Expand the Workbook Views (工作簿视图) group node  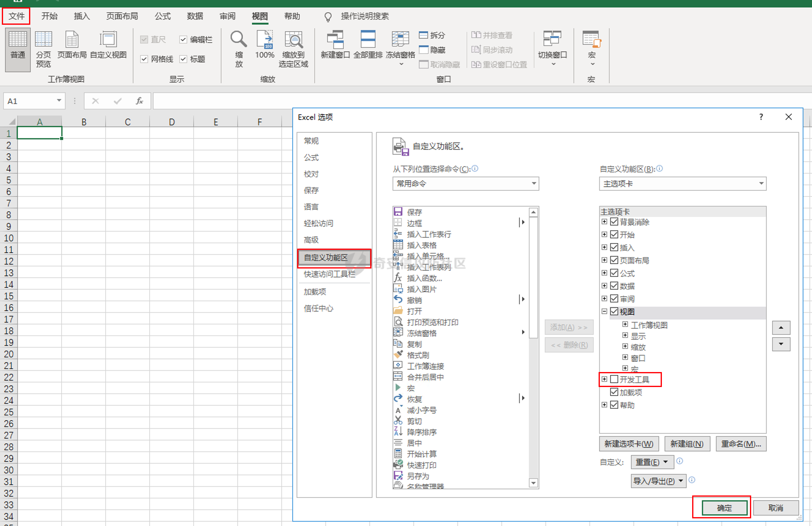[625, 324]
